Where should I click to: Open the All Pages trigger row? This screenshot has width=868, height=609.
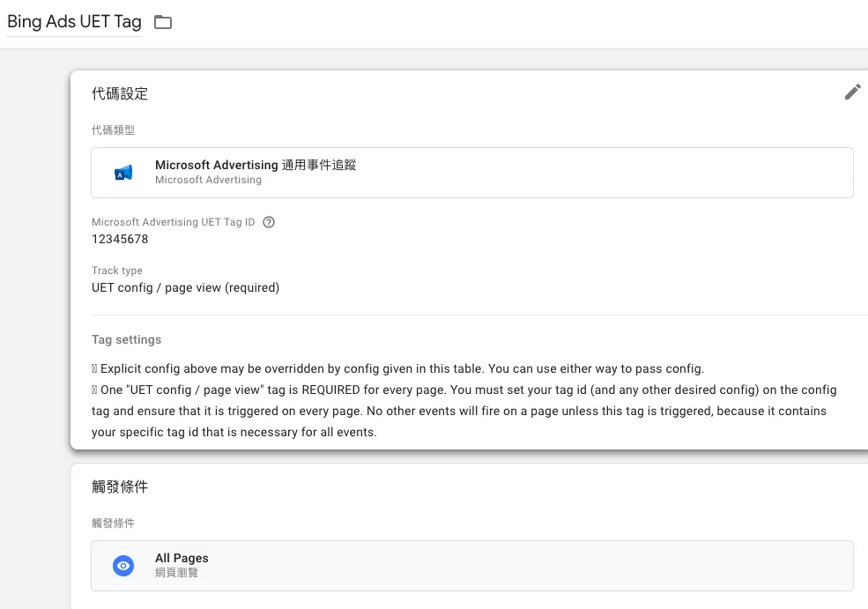click(x=472, y=566)
